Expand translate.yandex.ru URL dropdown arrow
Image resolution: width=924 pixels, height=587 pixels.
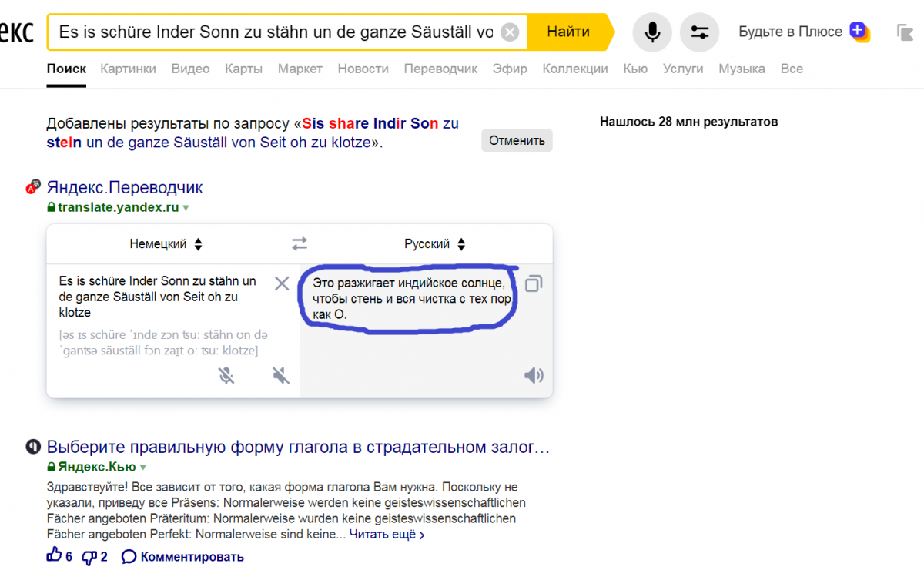[186, 208]
